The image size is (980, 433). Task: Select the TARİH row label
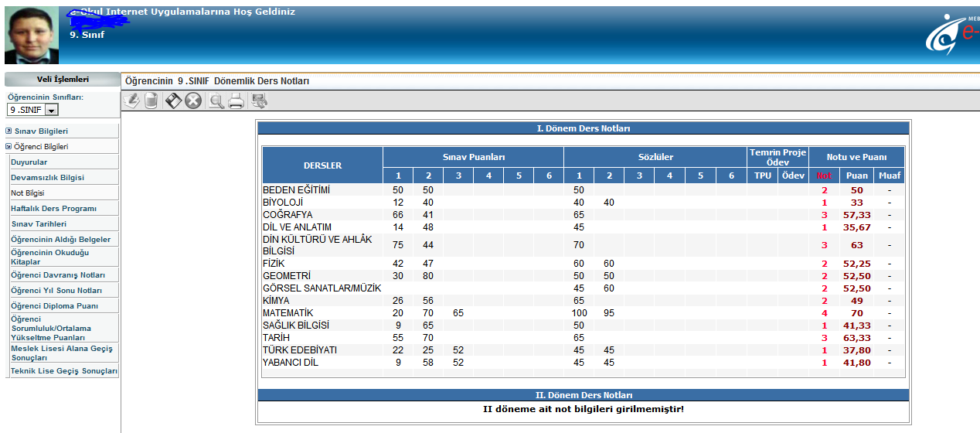(276, 338)
